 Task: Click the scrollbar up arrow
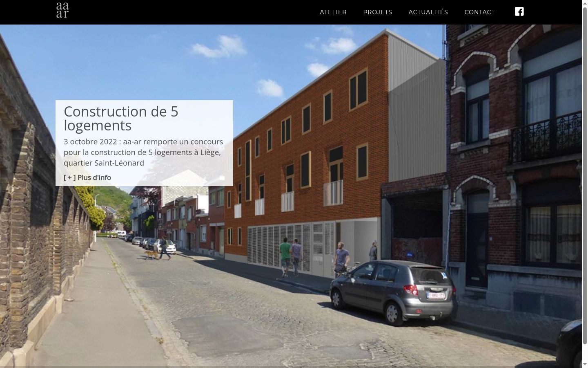585,3
